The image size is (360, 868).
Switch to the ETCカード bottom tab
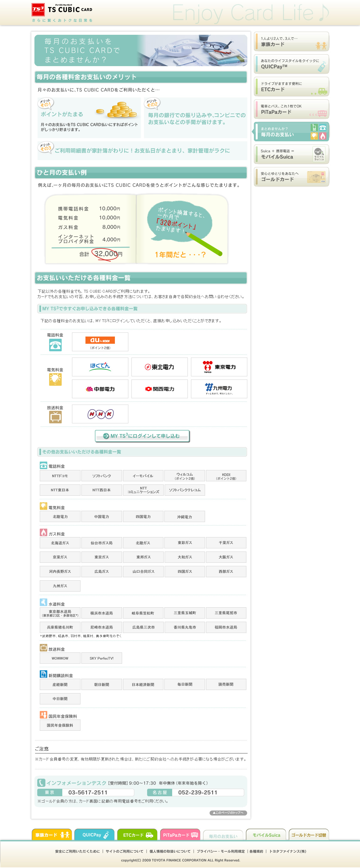click(137, 835)
